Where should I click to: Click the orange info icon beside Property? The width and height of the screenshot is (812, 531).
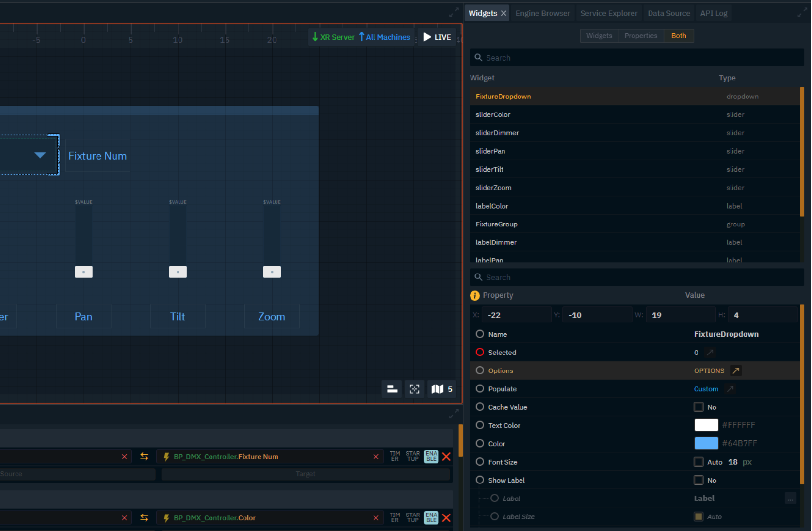(474, 295)
